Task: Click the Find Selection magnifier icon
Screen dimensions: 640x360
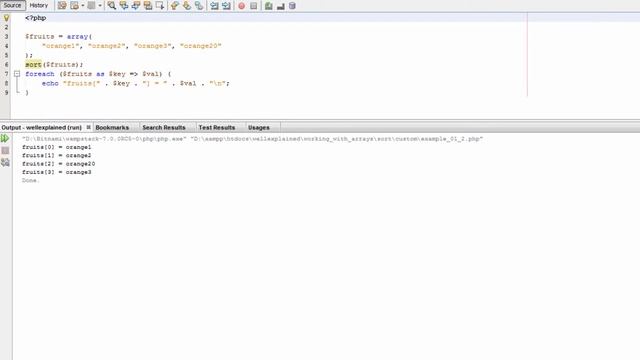Action: click(112, 6)
